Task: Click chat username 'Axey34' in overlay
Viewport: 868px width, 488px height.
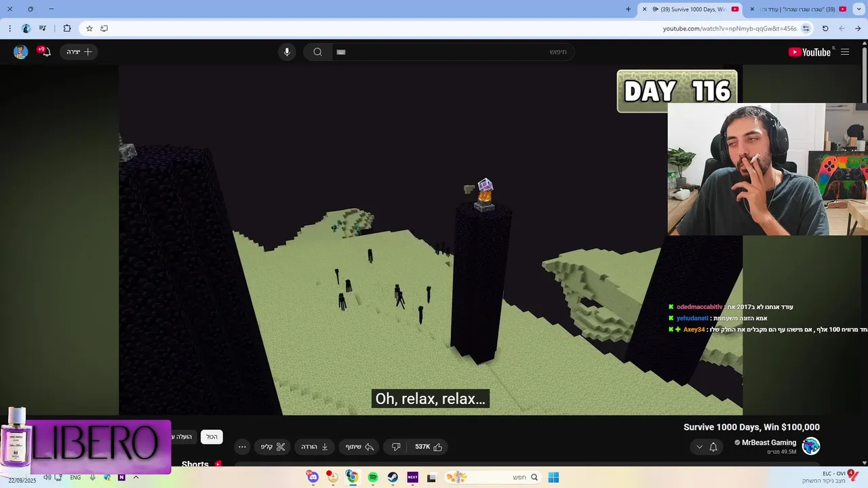Action: (694, 329)
